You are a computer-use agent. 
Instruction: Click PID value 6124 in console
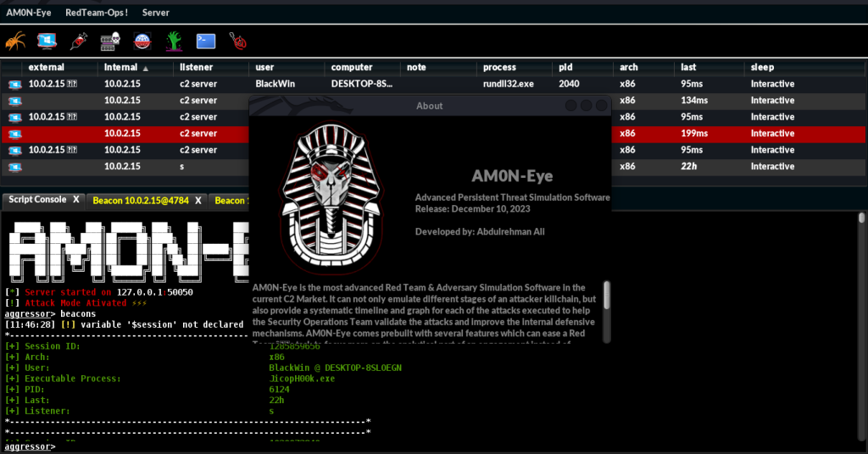click(x=279, y=390)
